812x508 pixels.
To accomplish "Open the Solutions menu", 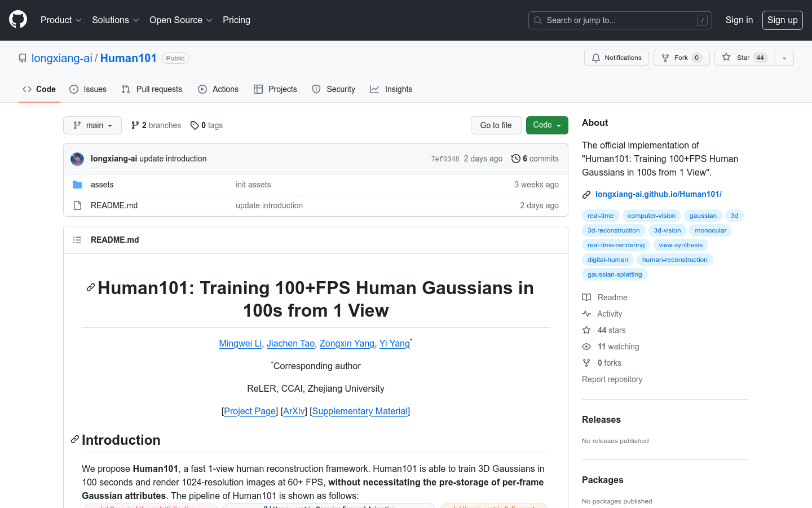I will coord(116,20).
